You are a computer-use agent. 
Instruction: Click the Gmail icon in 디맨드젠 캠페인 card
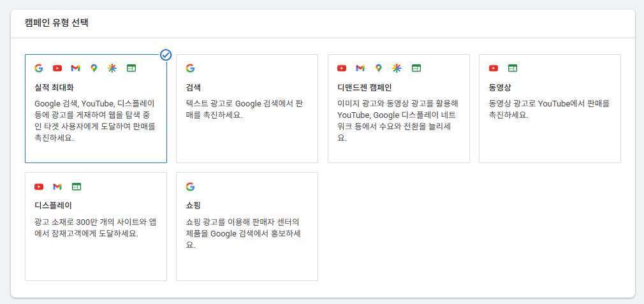point(360,69)
